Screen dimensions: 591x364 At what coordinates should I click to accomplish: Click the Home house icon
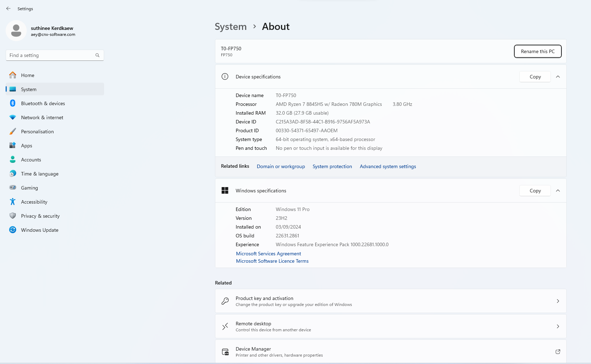[x=13, y=75]
